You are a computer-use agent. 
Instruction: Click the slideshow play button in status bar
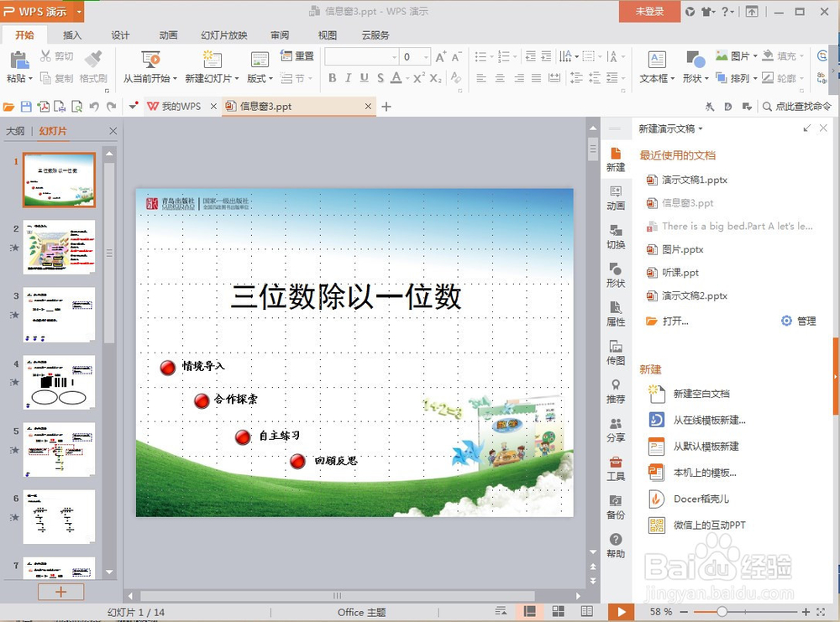[x=621, y=611]
